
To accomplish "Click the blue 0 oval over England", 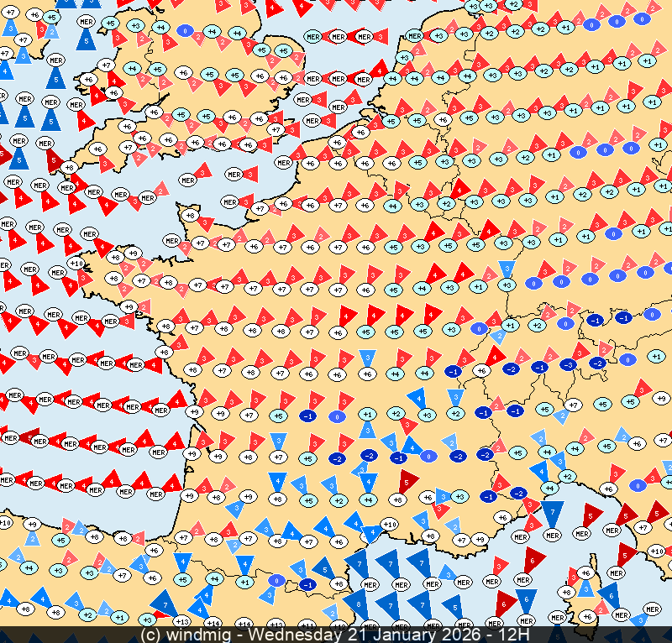I will [185, 30].
